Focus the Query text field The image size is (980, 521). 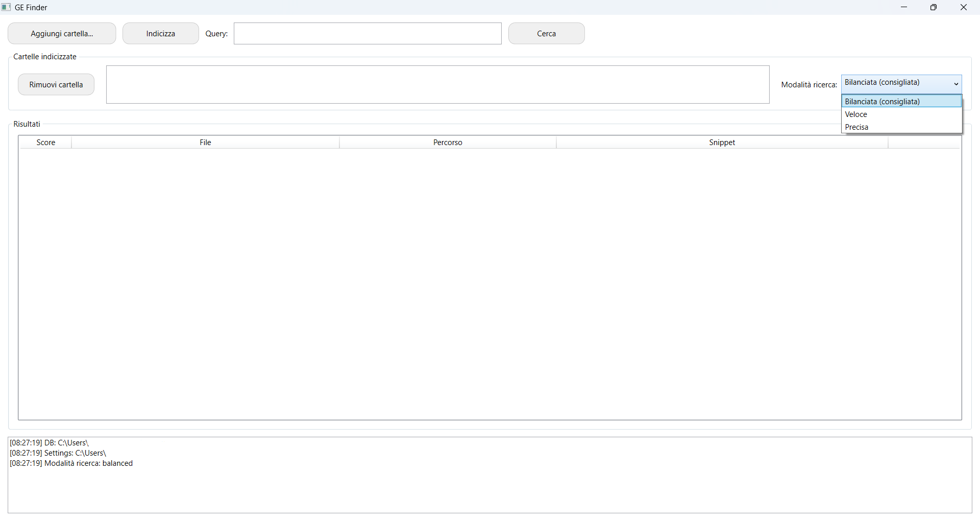pos(367,34)
